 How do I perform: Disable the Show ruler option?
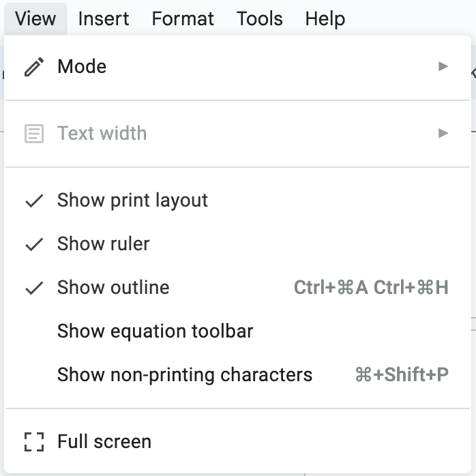click(x=238, y=244)
